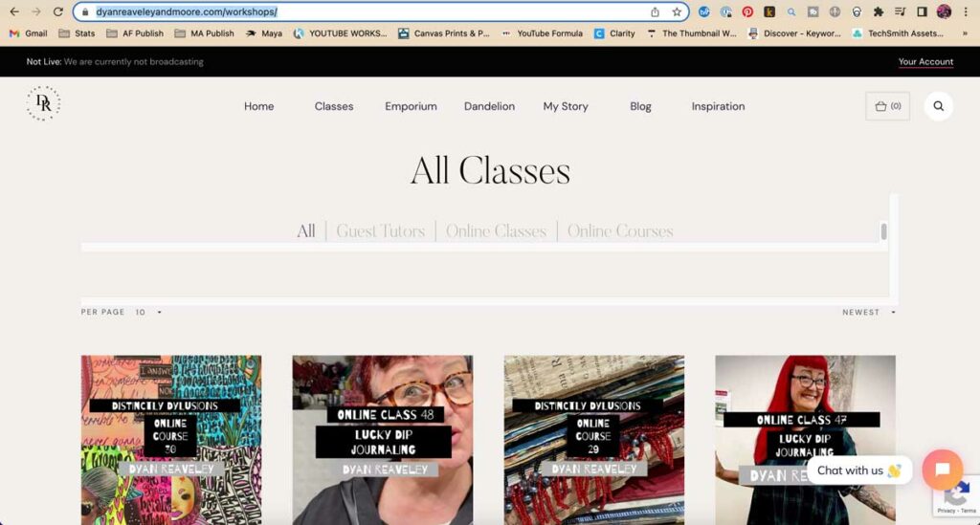Screen dimensions: 980x525
Task: Click the filter bar scrollbar handle
Action: pos(883,231)
